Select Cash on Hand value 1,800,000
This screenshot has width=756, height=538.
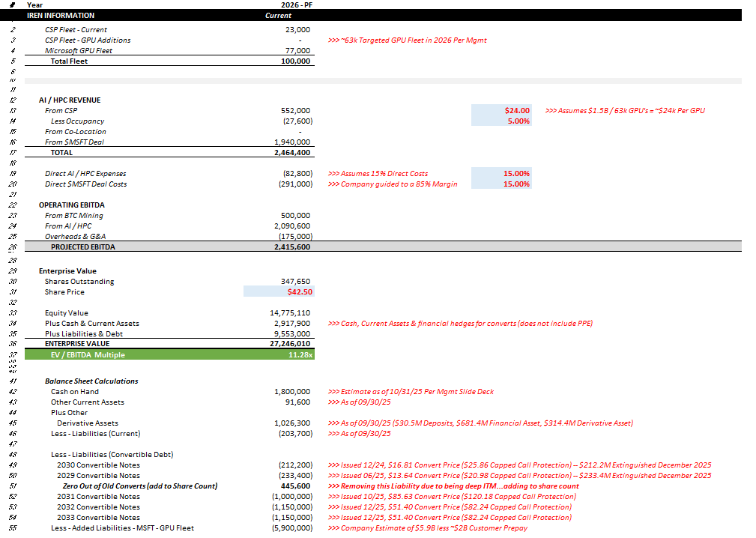point(292,392)
